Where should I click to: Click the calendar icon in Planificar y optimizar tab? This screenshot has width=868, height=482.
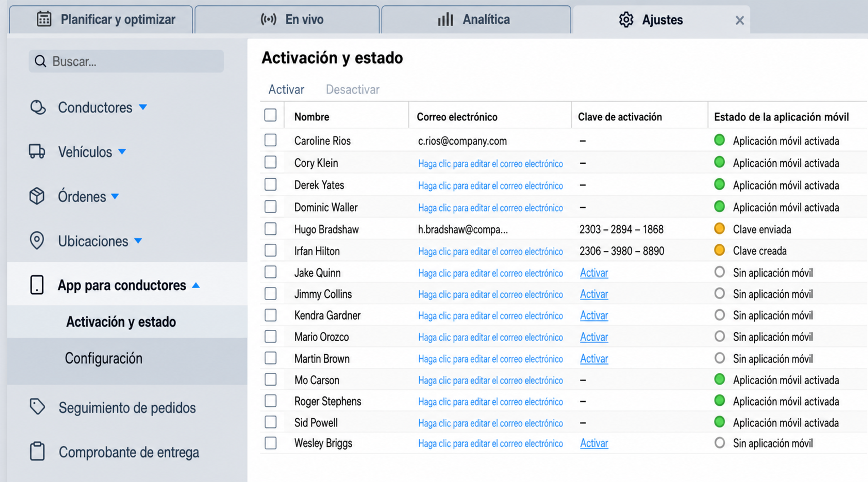pyautogui.click(x=44, y=19)
